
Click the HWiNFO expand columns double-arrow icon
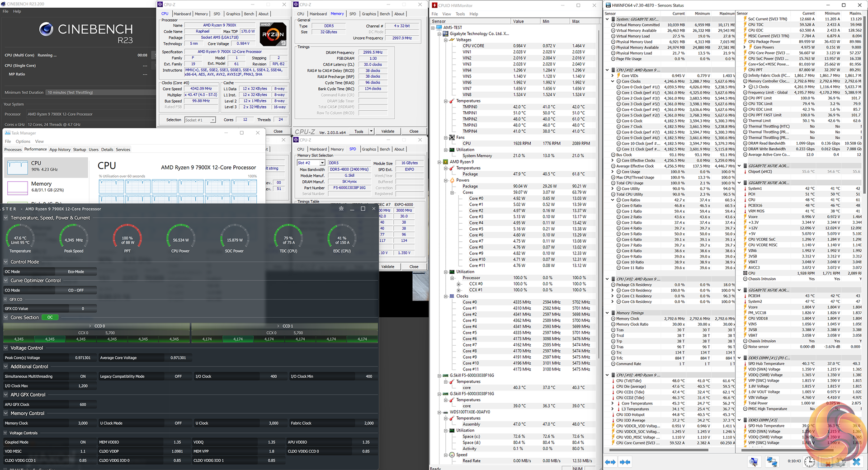(x=610, y=462)
